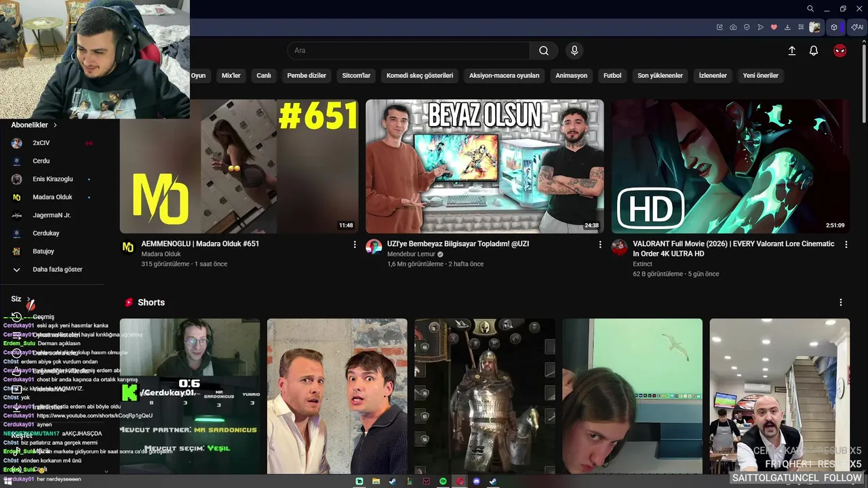Image resolution: width=868 pixels, height=488 pixels.
Task: Play the BEYAZ OLSUN video thumbnail
Action: tap(485, 167)
